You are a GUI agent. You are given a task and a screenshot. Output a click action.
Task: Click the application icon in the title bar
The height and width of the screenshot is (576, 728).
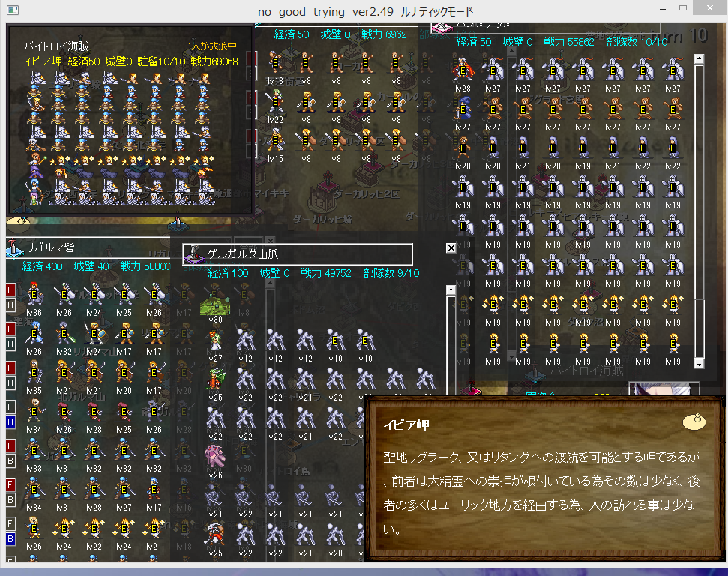pos(13,10)
